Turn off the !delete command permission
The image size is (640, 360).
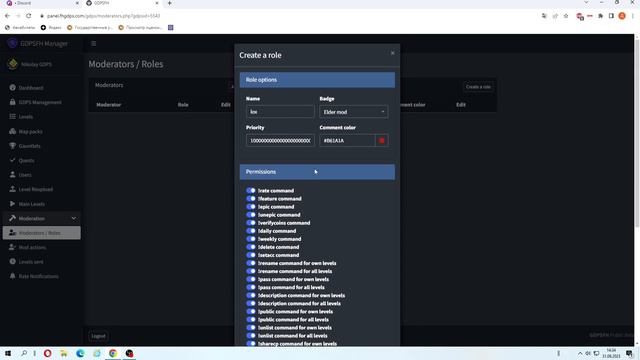(x=251, y=247)
